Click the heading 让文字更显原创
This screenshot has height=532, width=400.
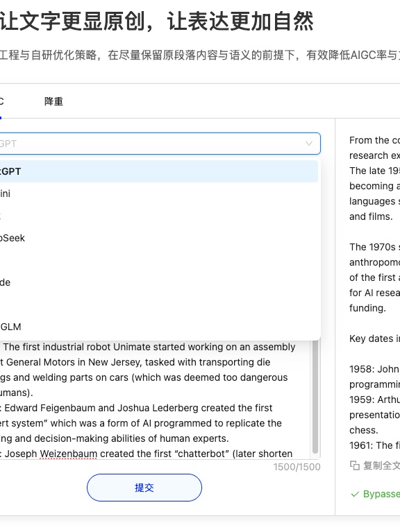pos(73,21)
